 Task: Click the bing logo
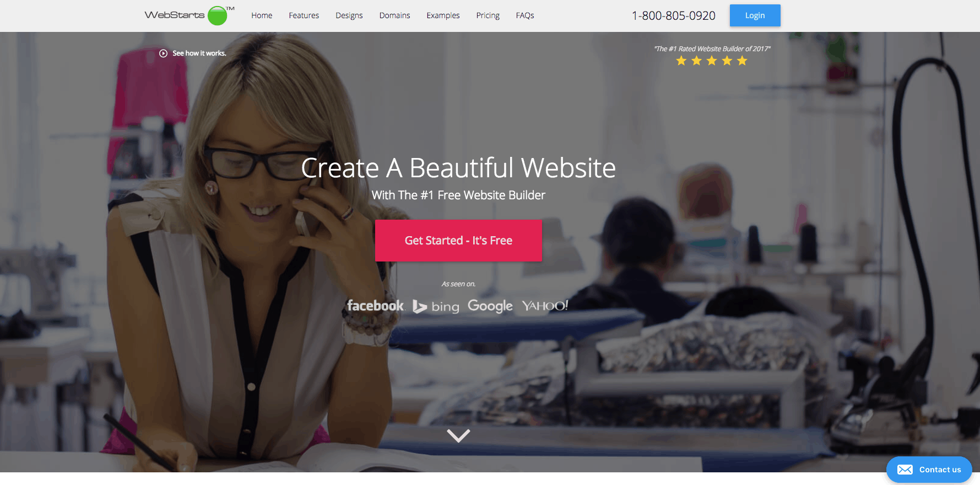pyautogui.click(x=436, y=307)
